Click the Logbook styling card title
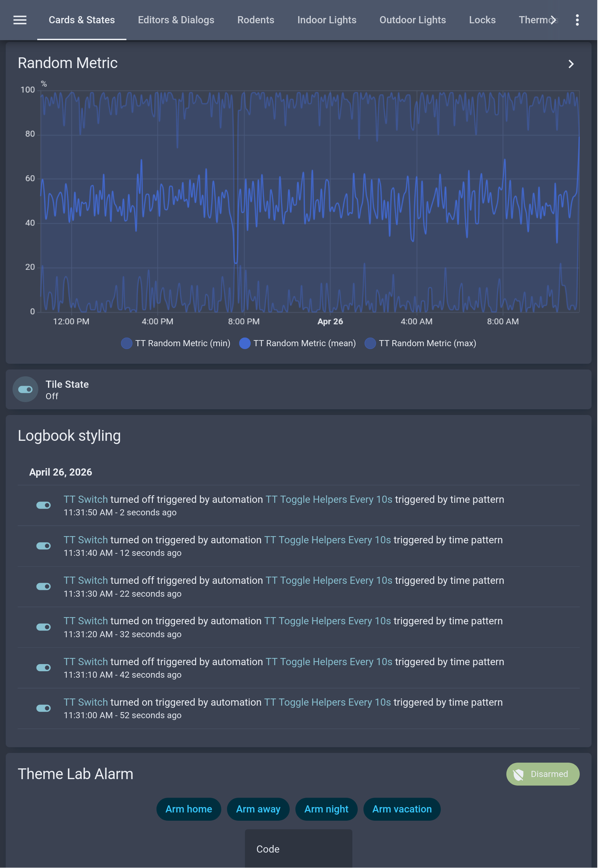Viewport: 598px width, 868px height. [69, 436]
